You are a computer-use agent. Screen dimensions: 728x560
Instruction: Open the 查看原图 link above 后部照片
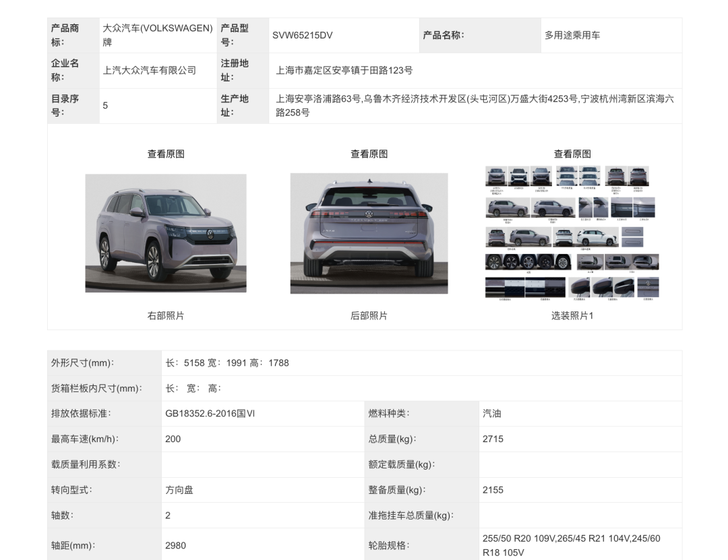pyautogui.click(x=369, y=154)
